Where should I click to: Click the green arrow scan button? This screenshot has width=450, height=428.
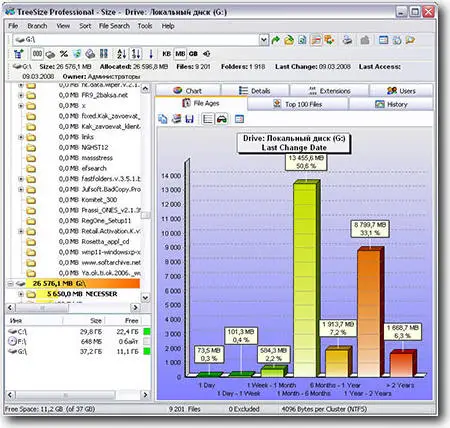click(275, 40)
